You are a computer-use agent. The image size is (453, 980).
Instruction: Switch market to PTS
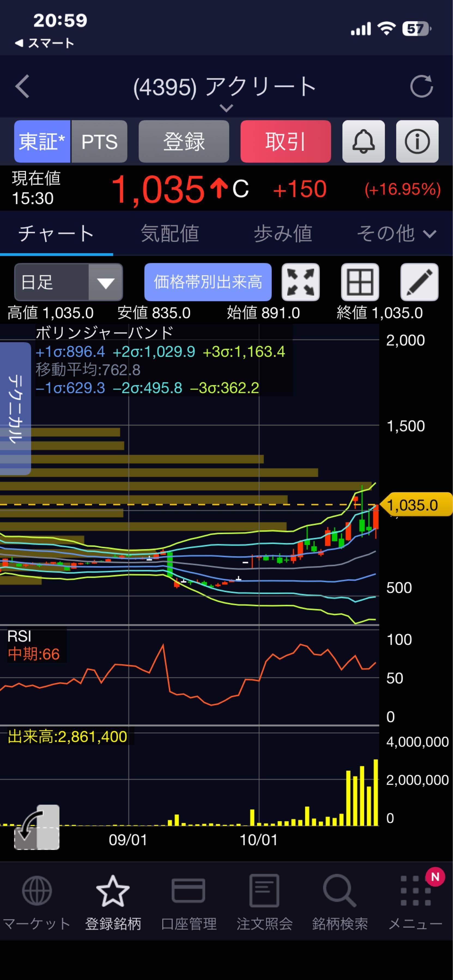(99, 142)
